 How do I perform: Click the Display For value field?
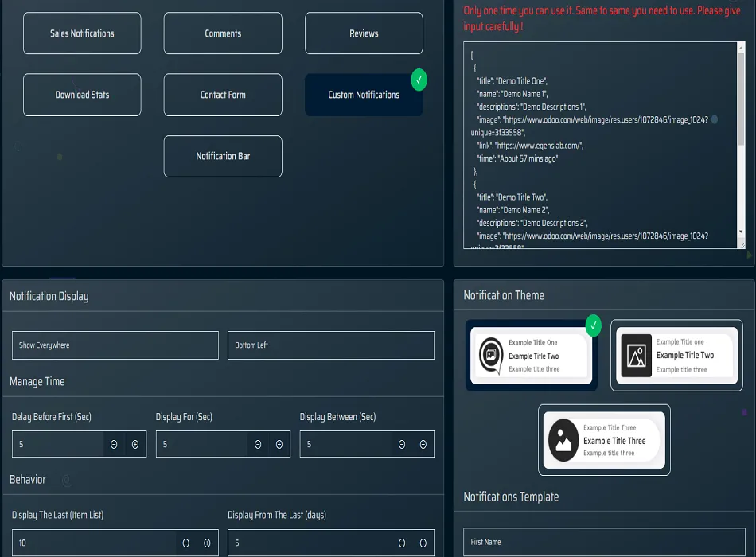tap(201, 444)
